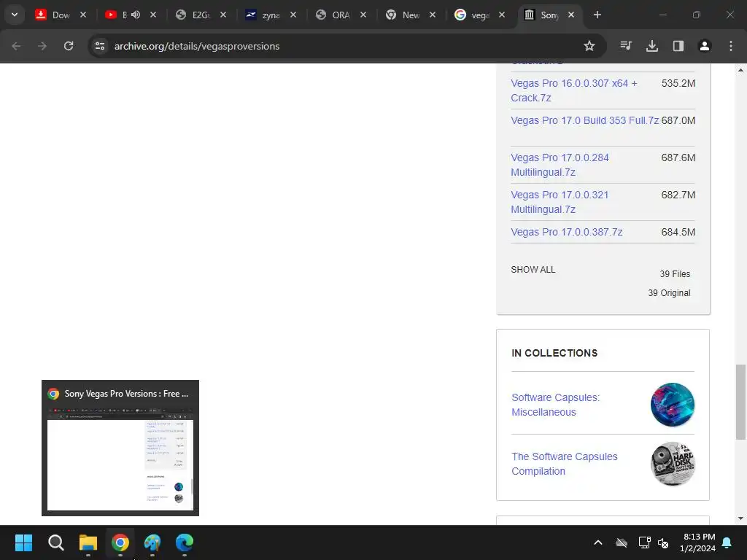Click the OneDrive cloud tray icon
Screen dimensions: 747x560
point(622,542)
